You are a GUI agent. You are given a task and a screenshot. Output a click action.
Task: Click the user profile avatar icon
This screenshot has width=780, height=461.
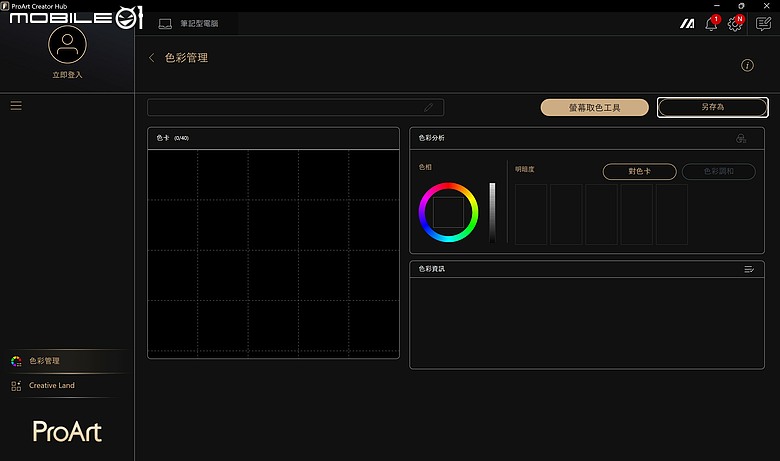(67, 45)
